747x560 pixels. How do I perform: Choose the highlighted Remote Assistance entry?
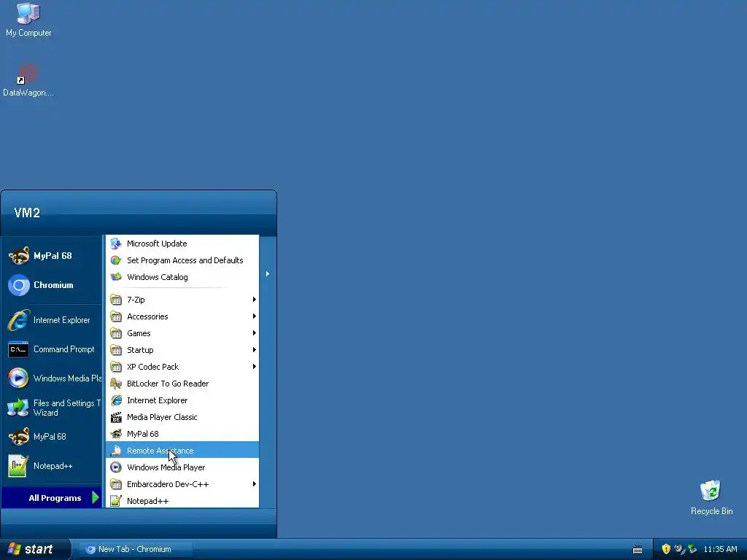coord(182,451)
